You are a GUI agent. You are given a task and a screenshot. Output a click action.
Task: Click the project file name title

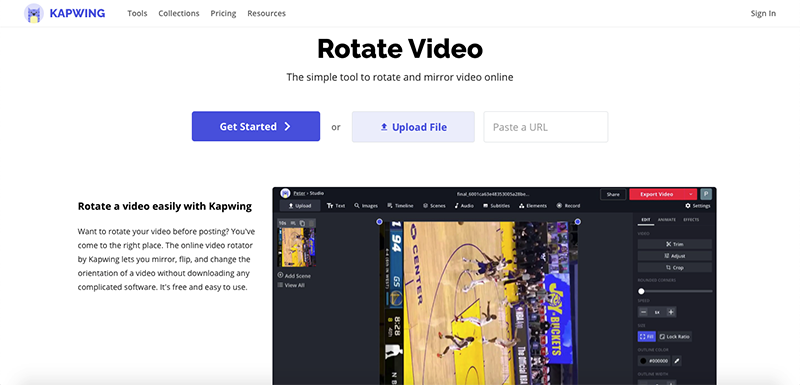[493, 194]
